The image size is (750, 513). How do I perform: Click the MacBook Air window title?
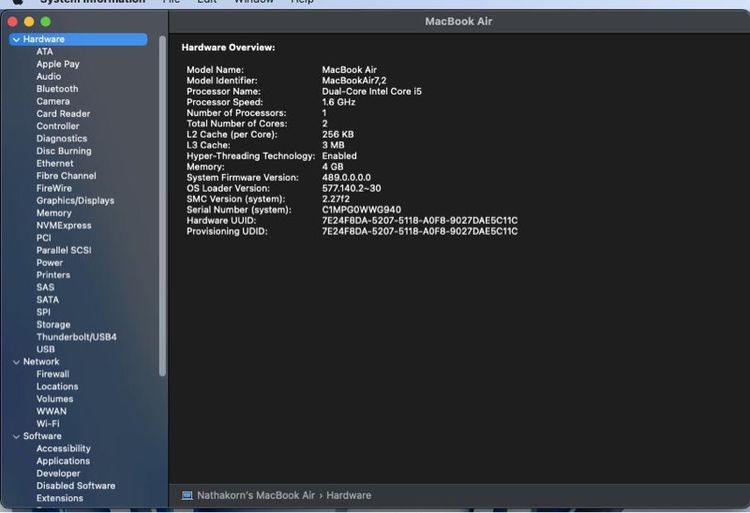(459, 22)
